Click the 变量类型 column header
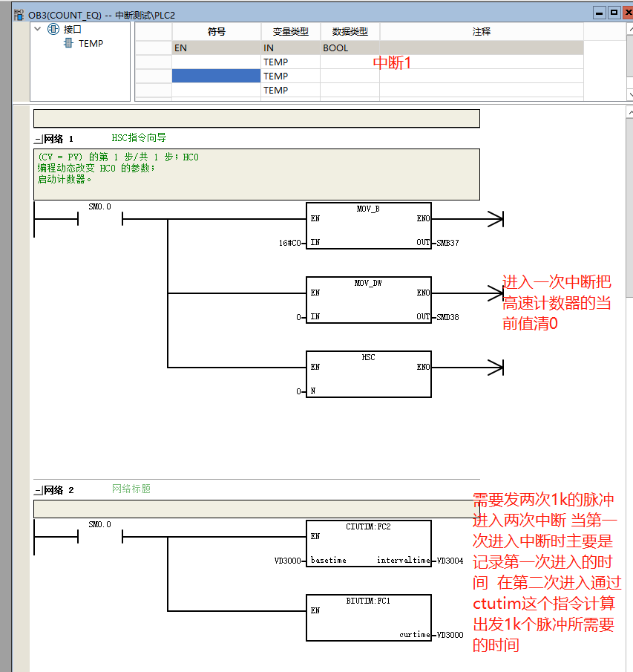This screenshot has height=672, width=633. (290, 31)
